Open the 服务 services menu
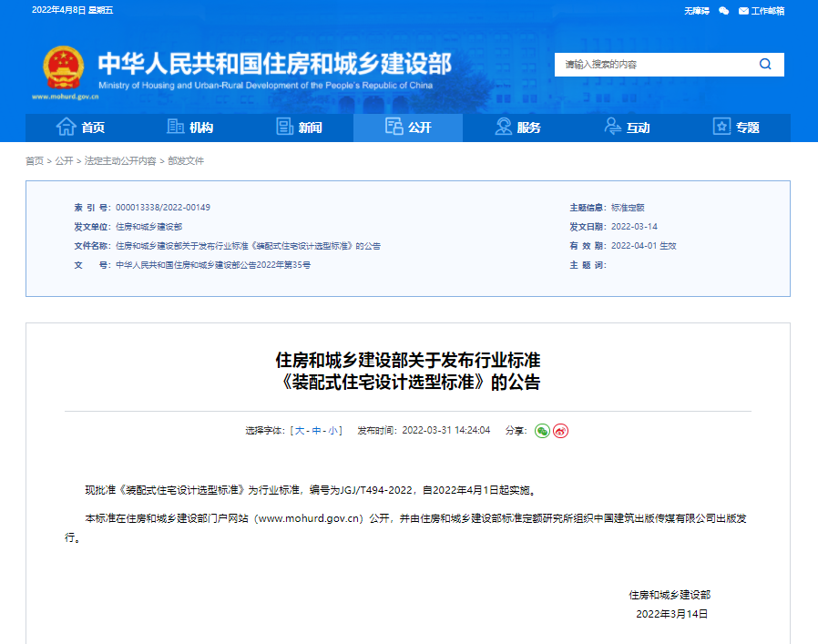 [517, 128]
